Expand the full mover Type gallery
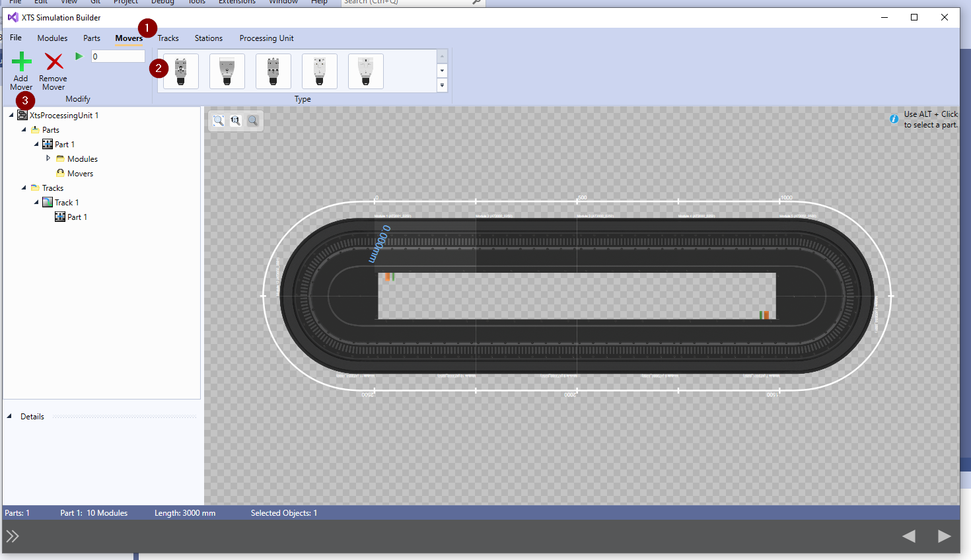This screenshot has height=560, width=971. 443,85
